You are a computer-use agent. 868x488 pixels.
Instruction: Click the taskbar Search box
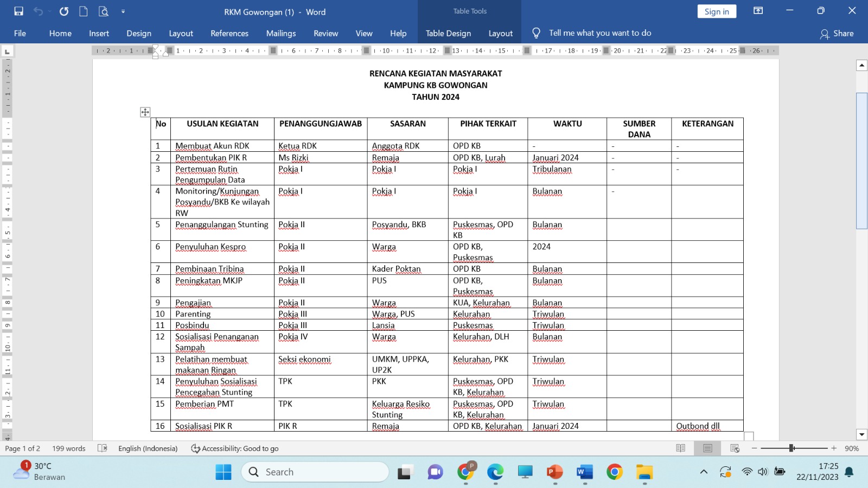tap(315, 472)
